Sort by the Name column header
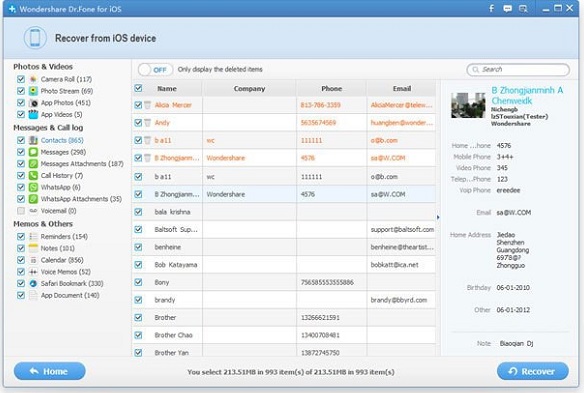This screenshot has width=584, height=393. pyautogui.click(x=167, y=89)
